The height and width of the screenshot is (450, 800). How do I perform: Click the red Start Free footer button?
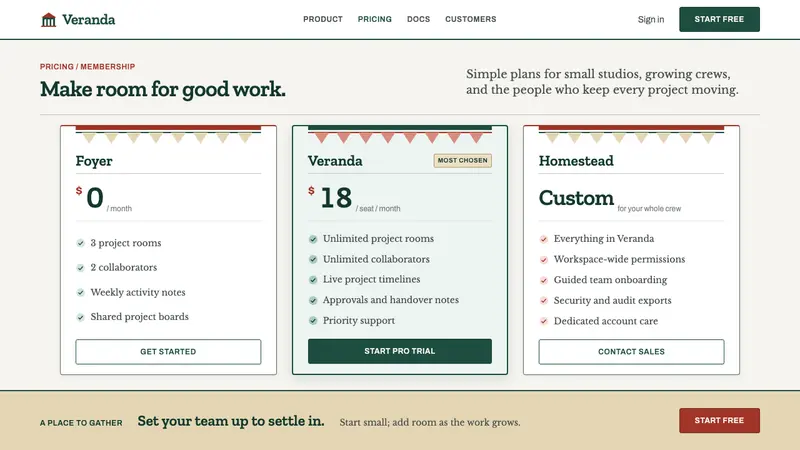point(719,420)
